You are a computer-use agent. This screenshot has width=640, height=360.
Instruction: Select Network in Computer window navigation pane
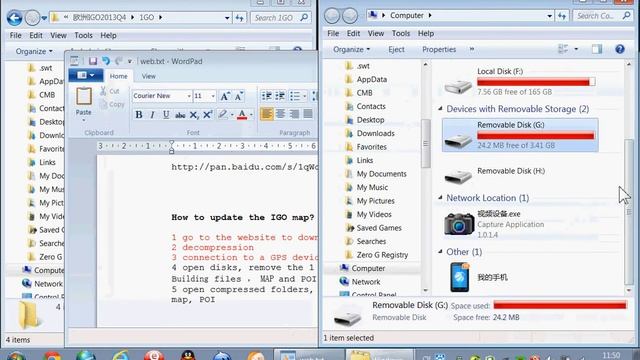[366, 282]
